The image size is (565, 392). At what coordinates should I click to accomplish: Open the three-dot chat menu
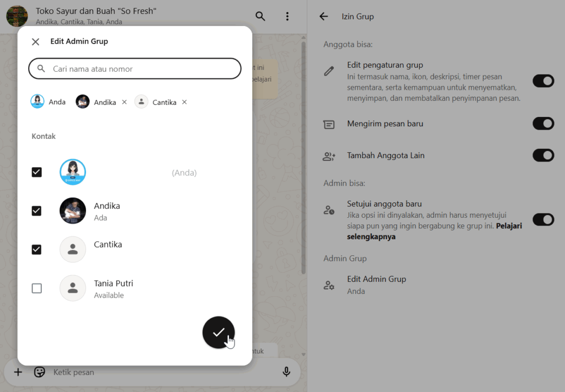(287, 17)
